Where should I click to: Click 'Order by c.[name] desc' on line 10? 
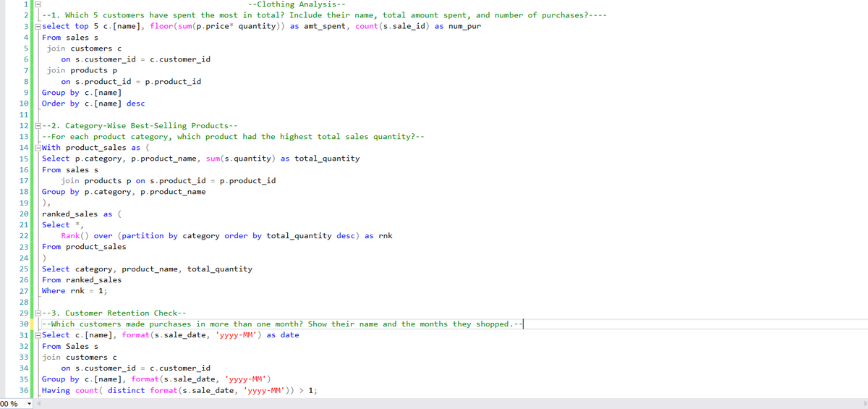pyautogui.click(x=93, y=104)
